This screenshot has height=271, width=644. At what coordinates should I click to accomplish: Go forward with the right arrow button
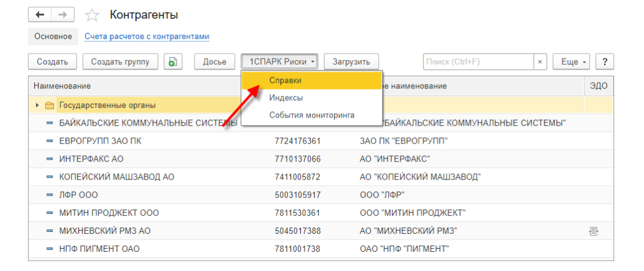62,15
